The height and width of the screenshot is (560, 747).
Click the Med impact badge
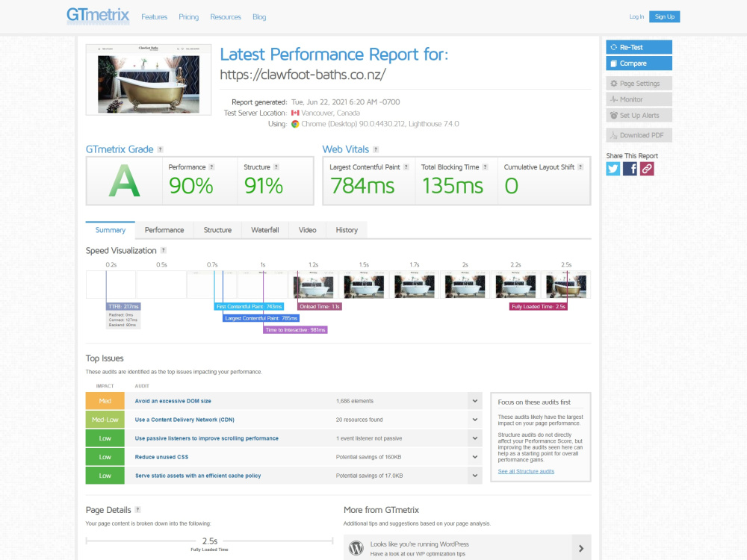click(x=105, y=401)
